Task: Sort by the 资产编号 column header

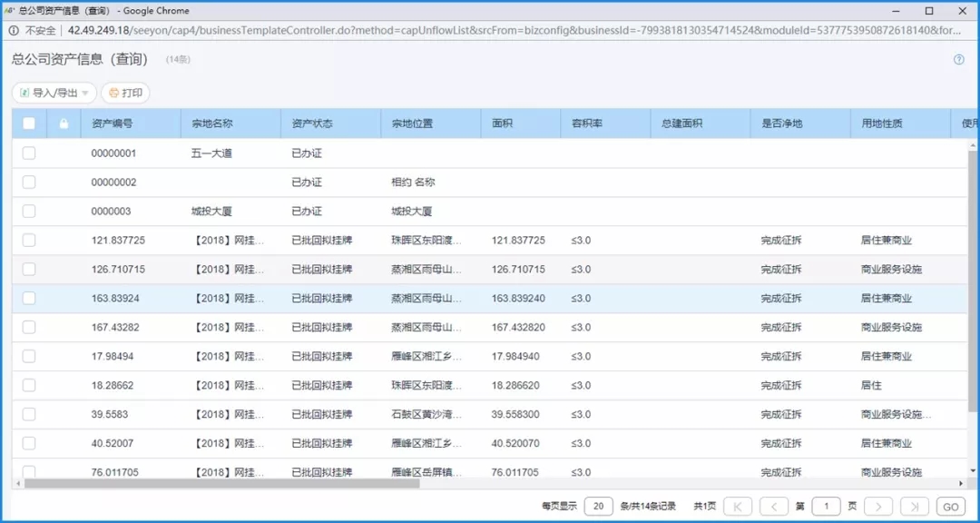Action: tap(113, 123)
